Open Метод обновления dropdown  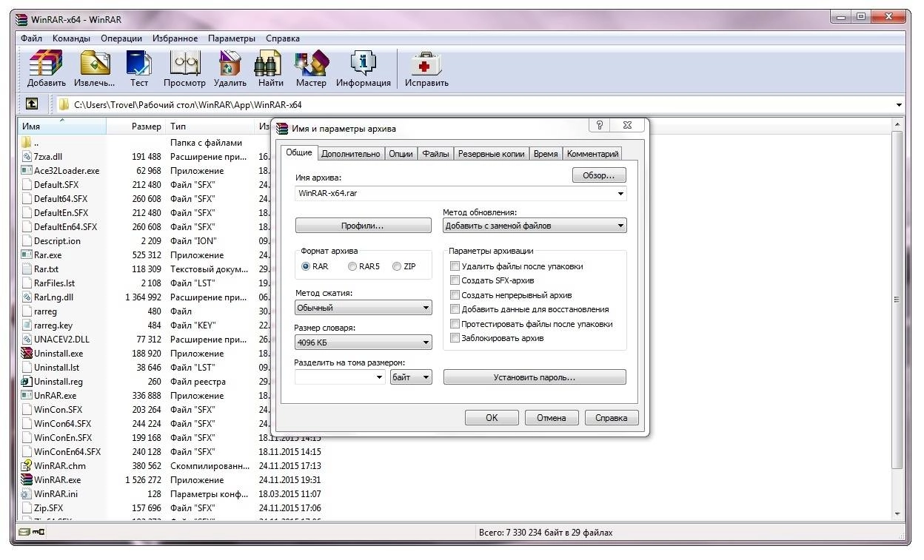click(535, 226)
